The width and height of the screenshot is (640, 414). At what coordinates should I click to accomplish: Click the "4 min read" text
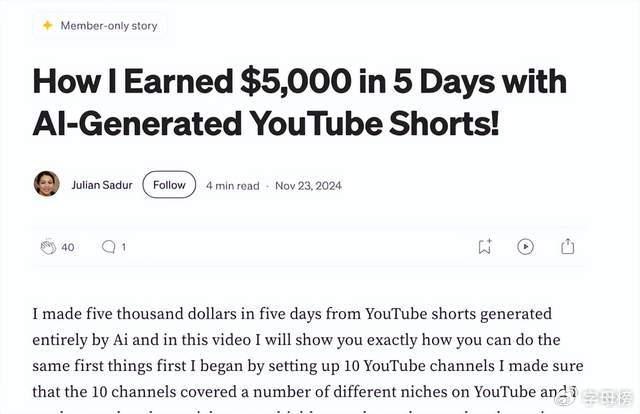232,185
